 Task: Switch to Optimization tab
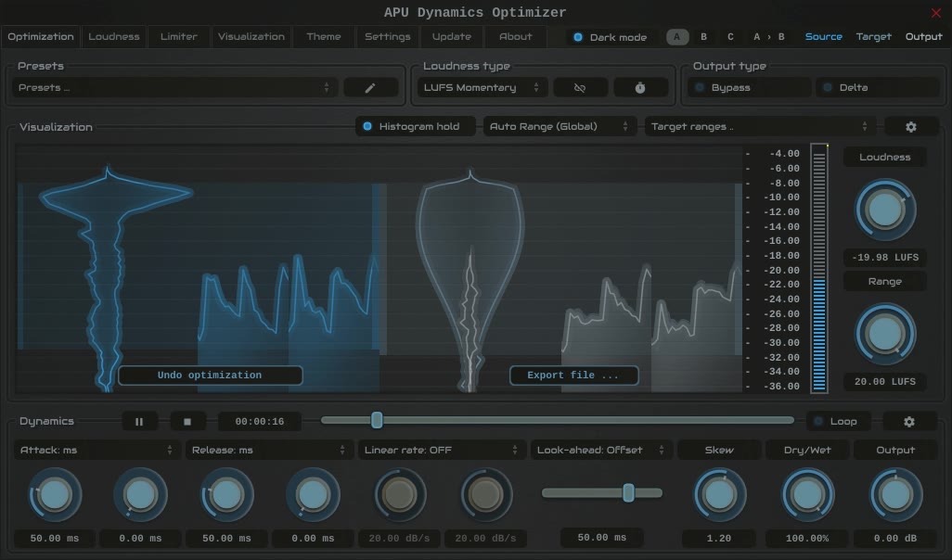click(41, 37)
